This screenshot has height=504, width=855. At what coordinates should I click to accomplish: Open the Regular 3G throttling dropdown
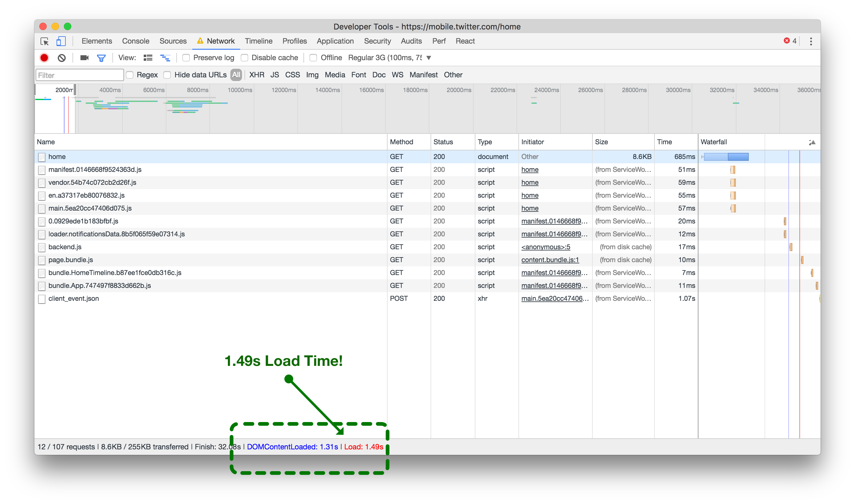click(389, 58)
